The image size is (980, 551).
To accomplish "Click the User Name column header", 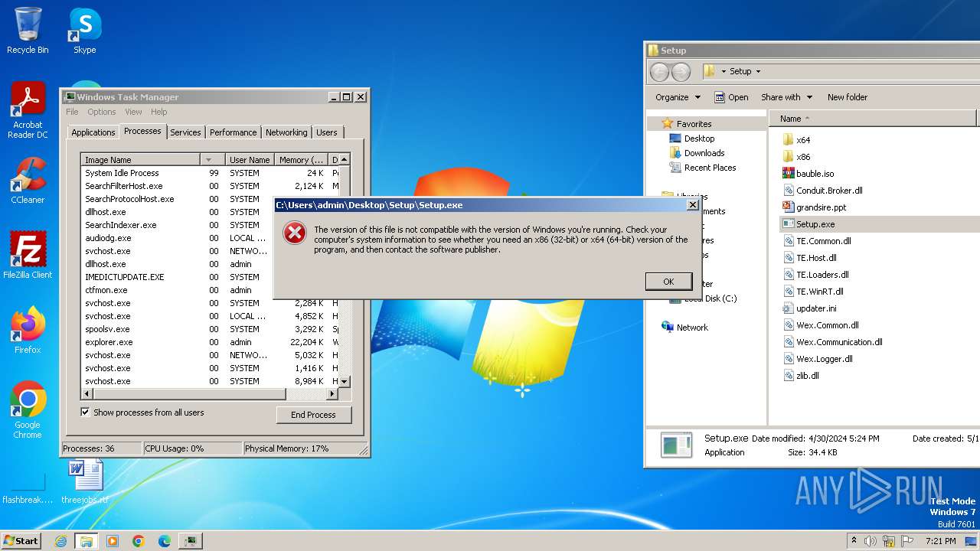I will [250, 160].
